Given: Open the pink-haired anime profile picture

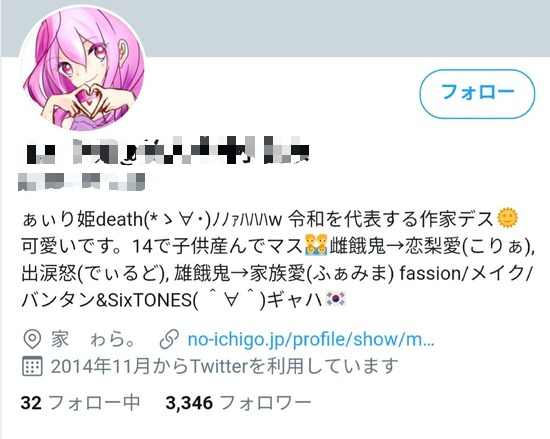Looking at the screenshot, I should pos(83,68).
